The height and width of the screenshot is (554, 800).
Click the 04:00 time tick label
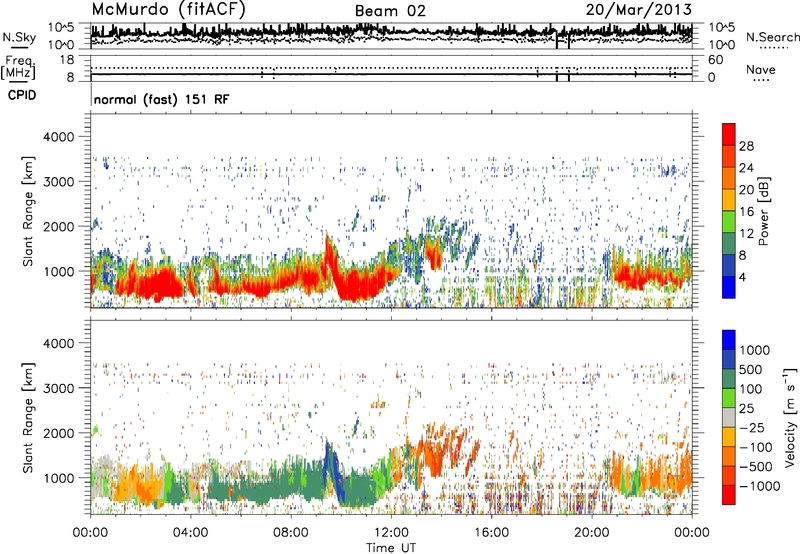[x=190, y=533]
